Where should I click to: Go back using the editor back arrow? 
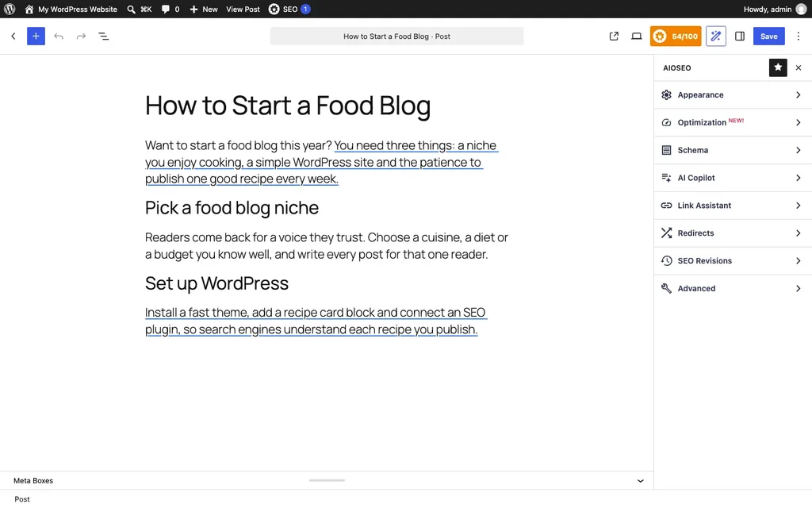click(13, 37)
